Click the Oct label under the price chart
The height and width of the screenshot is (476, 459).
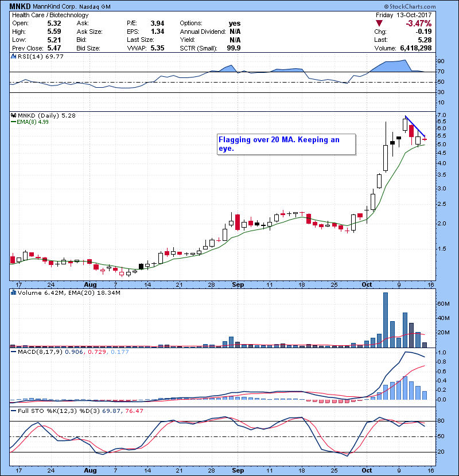[x=367, y=285]
